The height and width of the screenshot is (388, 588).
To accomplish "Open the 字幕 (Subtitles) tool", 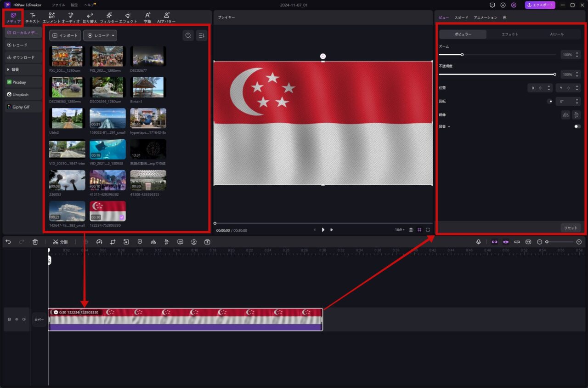I will pos(147,18).
